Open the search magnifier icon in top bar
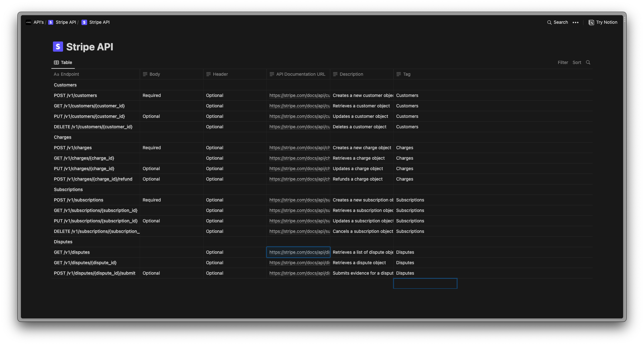Screen dimensions: 644x345 (x=549, y=22)
